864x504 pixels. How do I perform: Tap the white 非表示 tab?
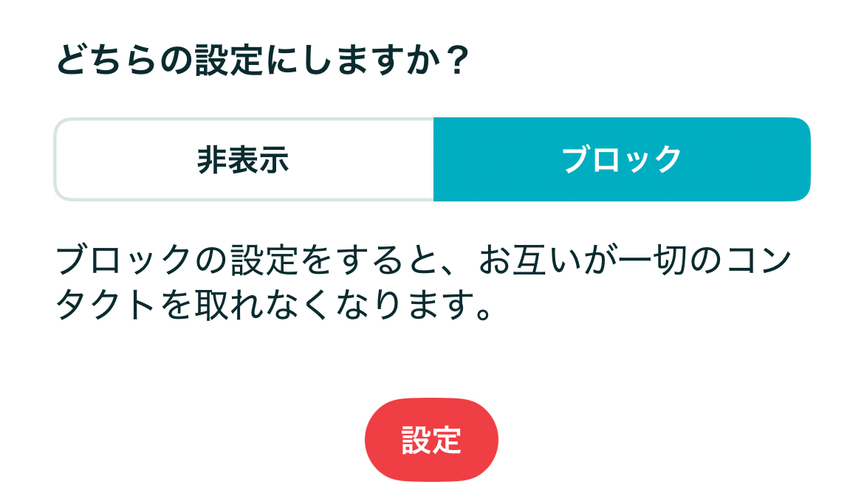pyautogui.click(x=244, y=159)
